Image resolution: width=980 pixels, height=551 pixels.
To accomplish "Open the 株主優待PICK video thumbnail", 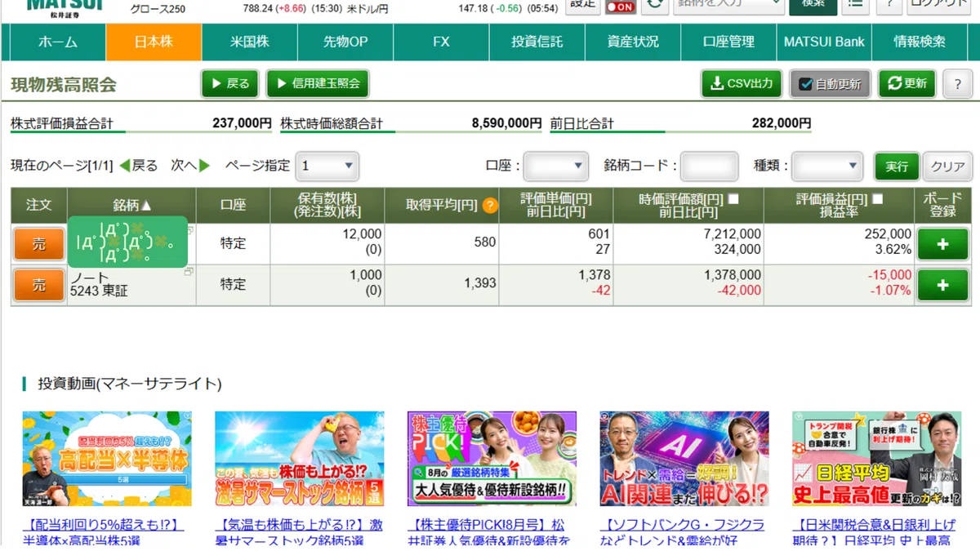I will click(492, 459).
